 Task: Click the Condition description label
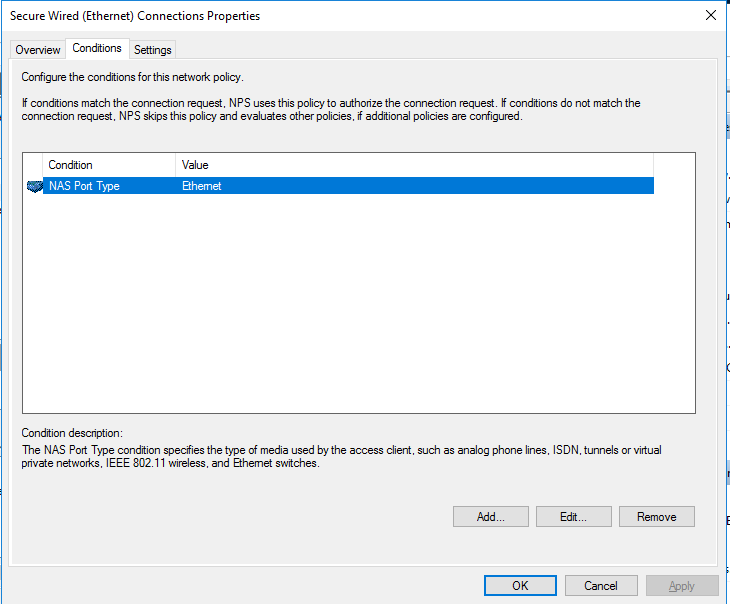click(x=72, y=433)
